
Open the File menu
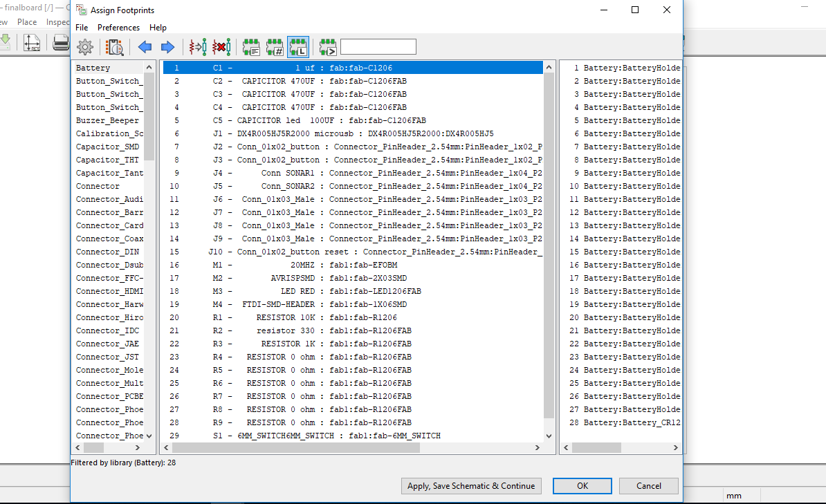coord(82,28)
